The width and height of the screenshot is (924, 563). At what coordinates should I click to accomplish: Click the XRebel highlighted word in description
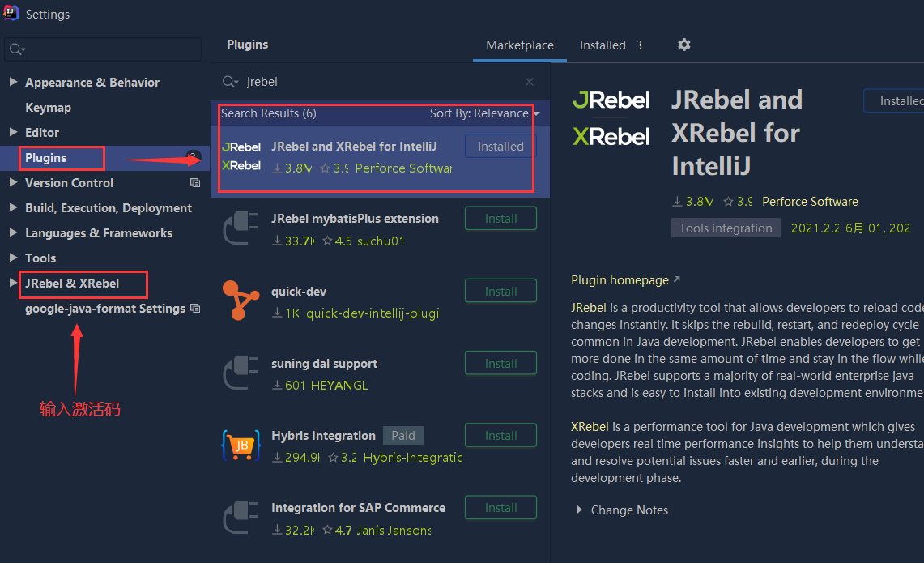(x=590, y=427)
